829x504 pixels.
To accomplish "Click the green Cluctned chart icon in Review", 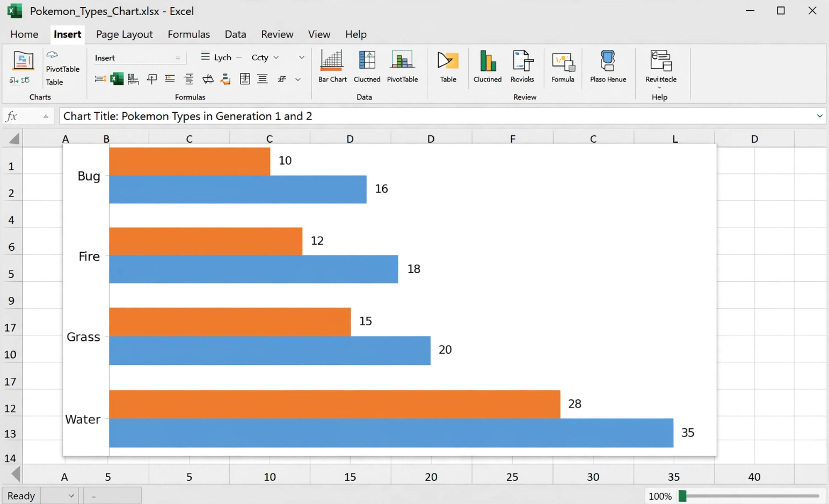I will [488, 61].
